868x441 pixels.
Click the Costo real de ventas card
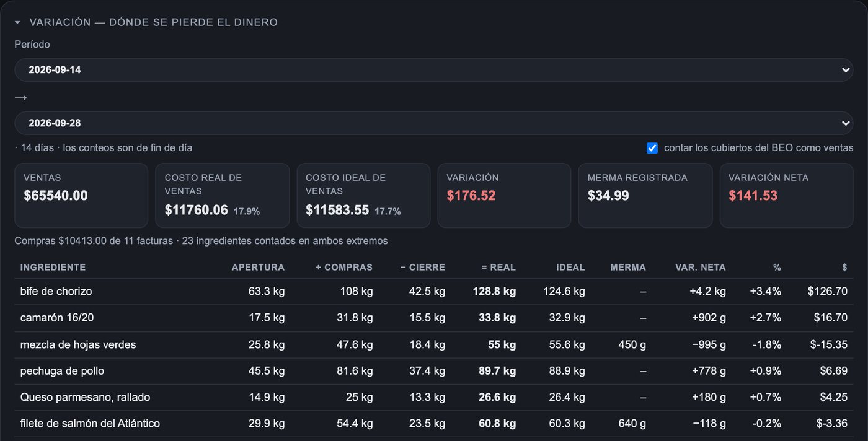click(222, 196)
